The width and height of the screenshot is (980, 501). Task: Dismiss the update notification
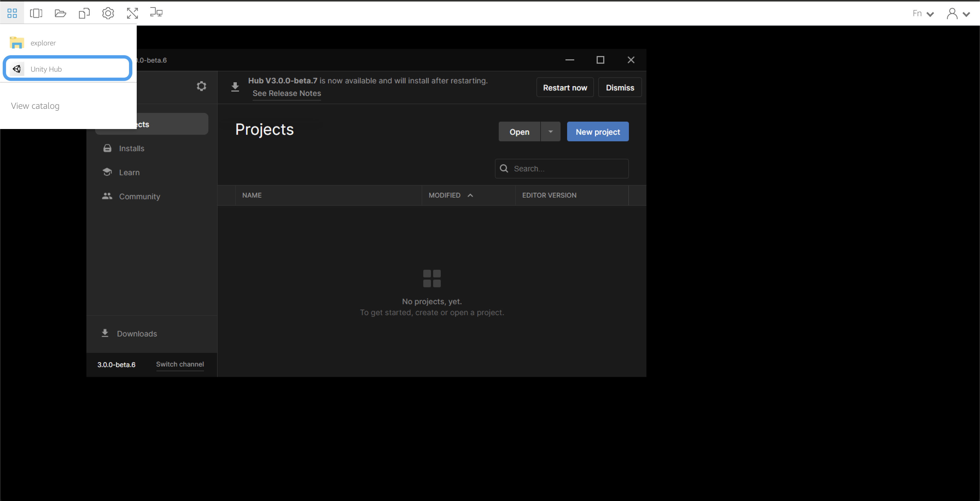(620, 87)
